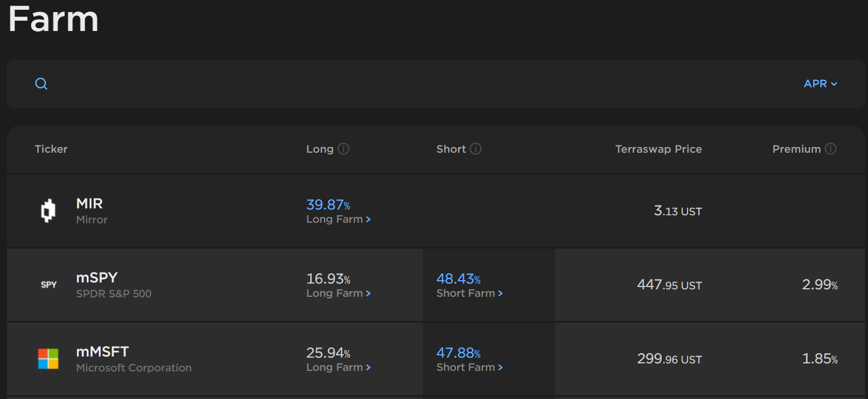The height and width of the screenshot is (399, 868).
Task: Open the mSPY Long Farm link
Action: tap(338, 293)
